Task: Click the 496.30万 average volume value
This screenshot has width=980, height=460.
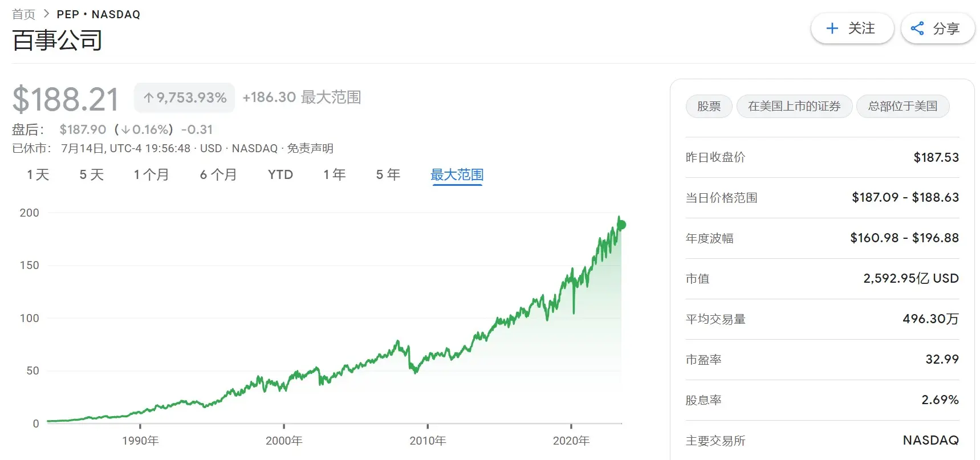Action: [931, 319]
